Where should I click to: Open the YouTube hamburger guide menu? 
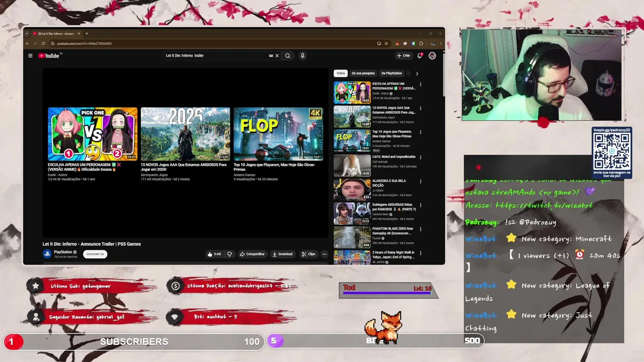coord(30,56)
